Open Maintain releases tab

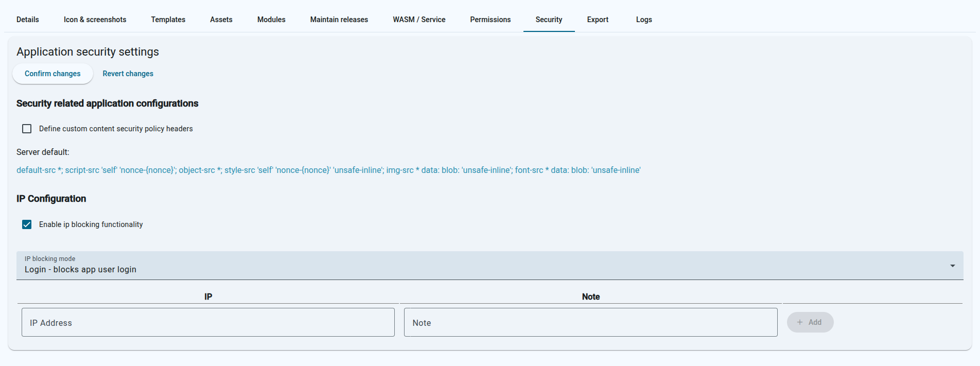(339, 20)
